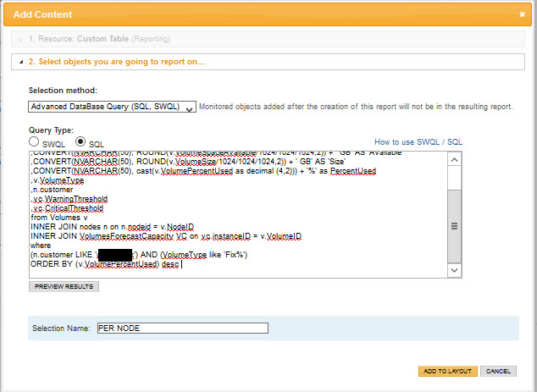The image size is (537, 392).
Task: Click the query editor scroll down arrow
Action: pyautogui.click(x=455, y=270)
